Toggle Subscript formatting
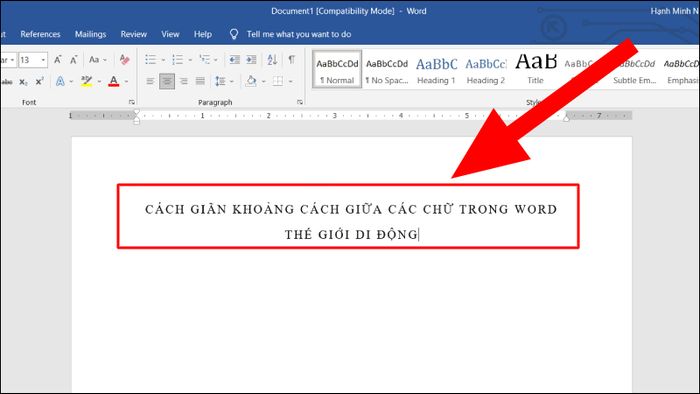The width and height of the screenshot is (700, 394). 23,82
